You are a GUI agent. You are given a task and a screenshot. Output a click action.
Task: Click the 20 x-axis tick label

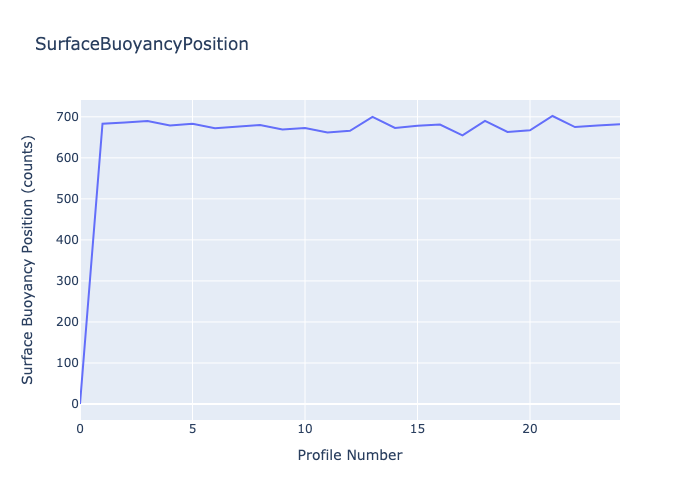click(x=530, y=428)
